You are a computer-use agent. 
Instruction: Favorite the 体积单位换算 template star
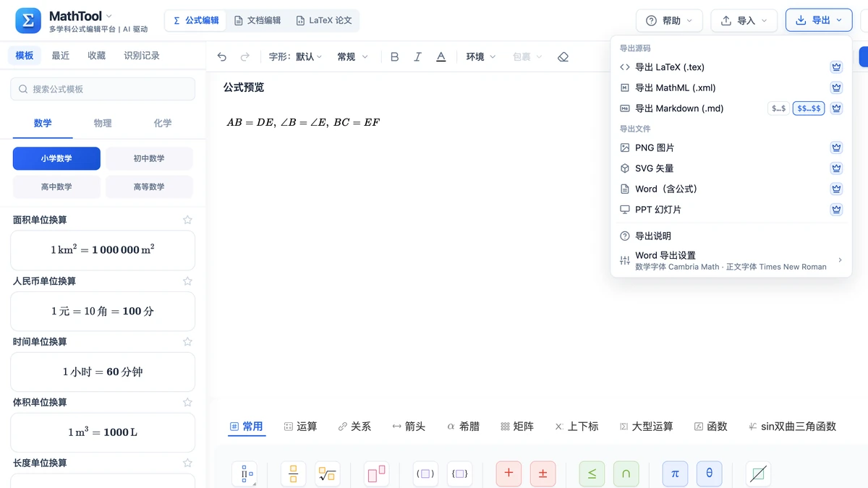[x=187, y=402]
